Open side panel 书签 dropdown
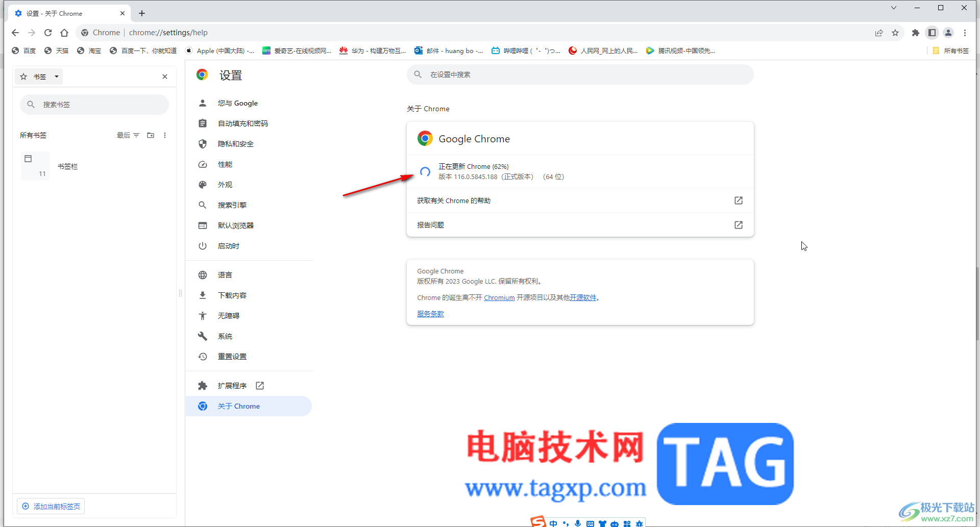980x527 pixels. pyautogui.click(x=39, y=77)
